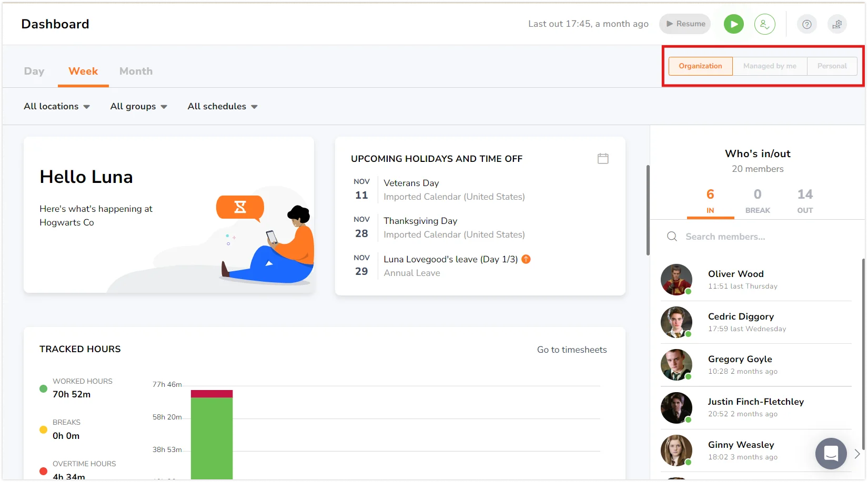
Task: Click the green worked hours bar
Action: [211, 437]
